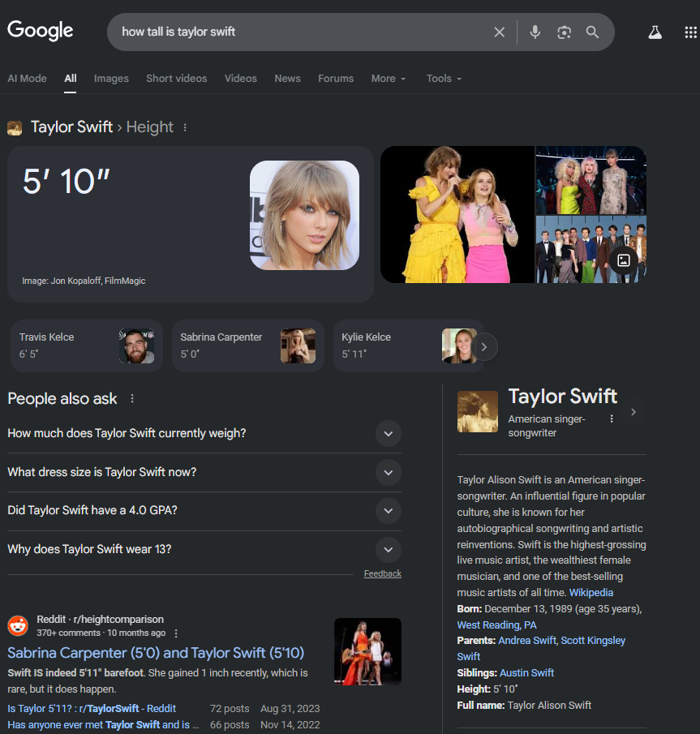Click 'Image: Jon Kopaloff, FilmMagic' credit
This screenshot has height=734, width=700.
(x=84, y=281)
